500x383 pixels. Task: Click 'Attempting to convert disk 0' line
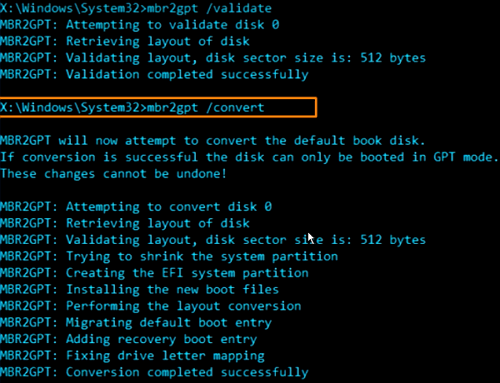pyautogui.click(x=136, y=207)
